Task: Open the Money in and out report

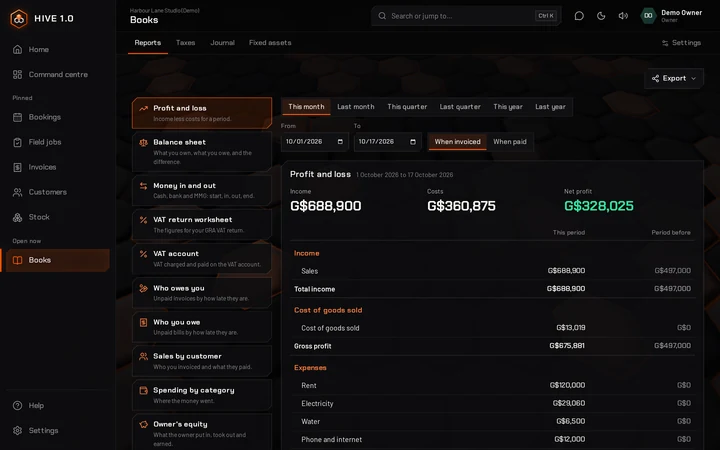Action: click(x=202, y=191)
